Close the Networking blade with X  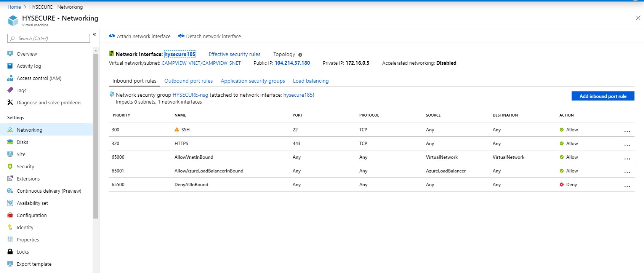point(638,18)
